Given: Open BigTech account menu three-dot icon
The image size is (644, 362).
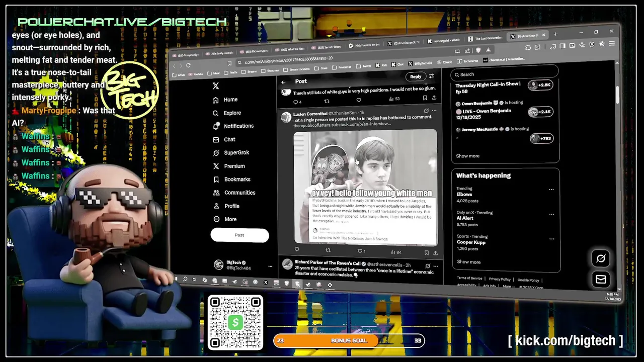Looking at the screenshot, I should pos(270,266).
